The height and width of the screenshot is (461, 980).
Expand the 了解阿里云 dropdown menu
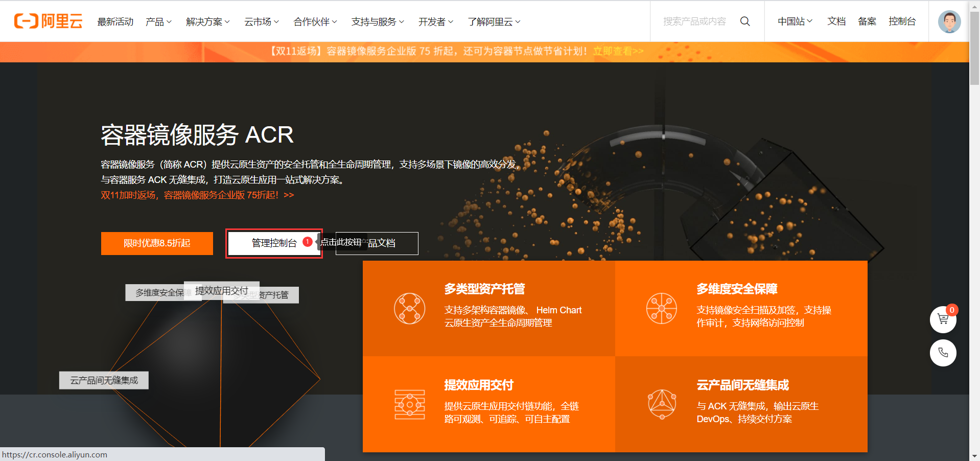tap(494, 21)
